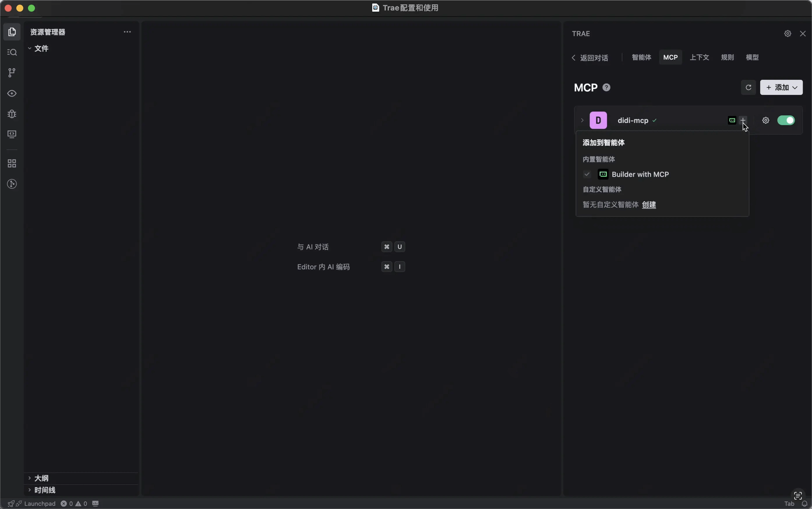Image resolution: width=812 pixels, height=509 pixels.
Task: Uncheck Builder with MCP agent
Action: point(587,174)
